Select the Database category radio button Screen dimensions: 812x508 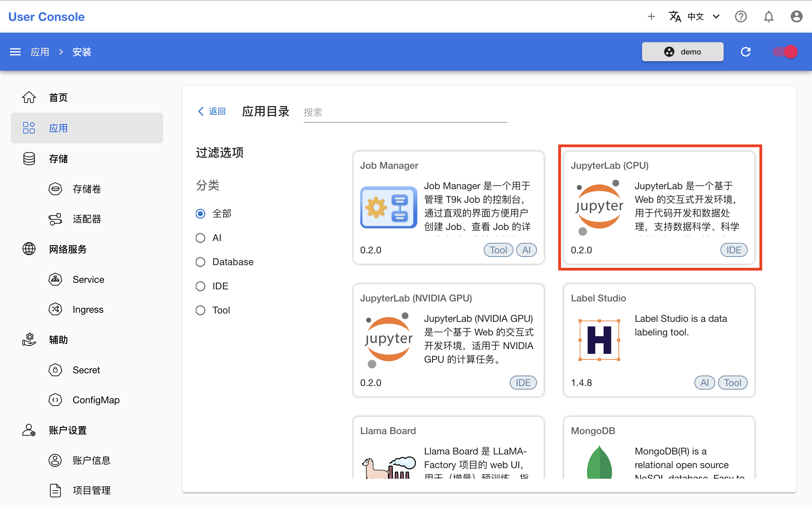(200, 262)
